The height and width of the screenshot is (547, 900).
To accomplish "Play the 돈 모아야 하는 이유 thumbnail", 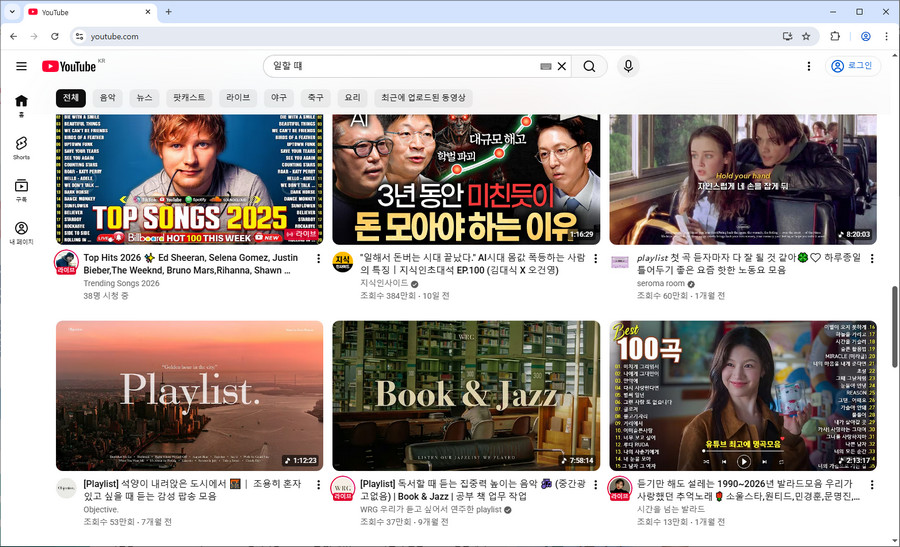I will 466,179.
